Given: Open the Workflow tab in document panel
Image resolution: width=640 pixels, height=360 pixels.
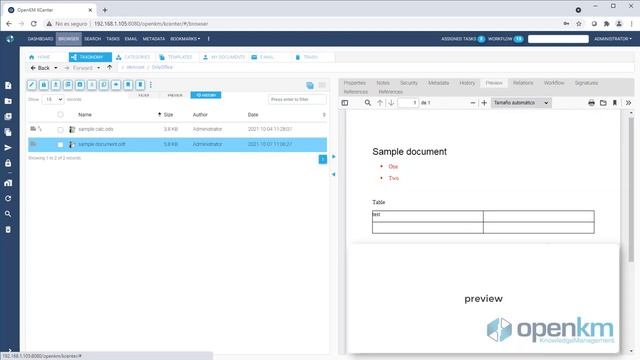Looking at the screenshot, I should 554,83.
